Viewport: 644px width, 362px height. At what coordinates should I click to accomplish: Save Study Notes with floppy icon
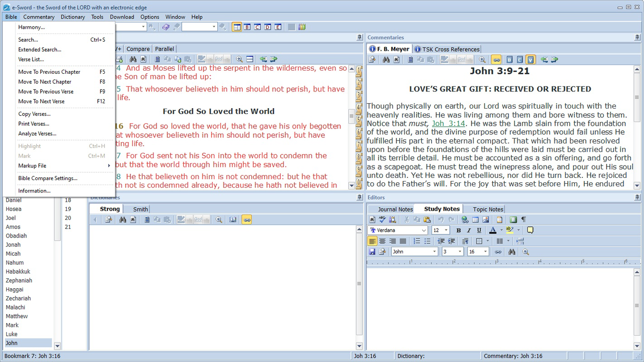[x=372, y=252]
